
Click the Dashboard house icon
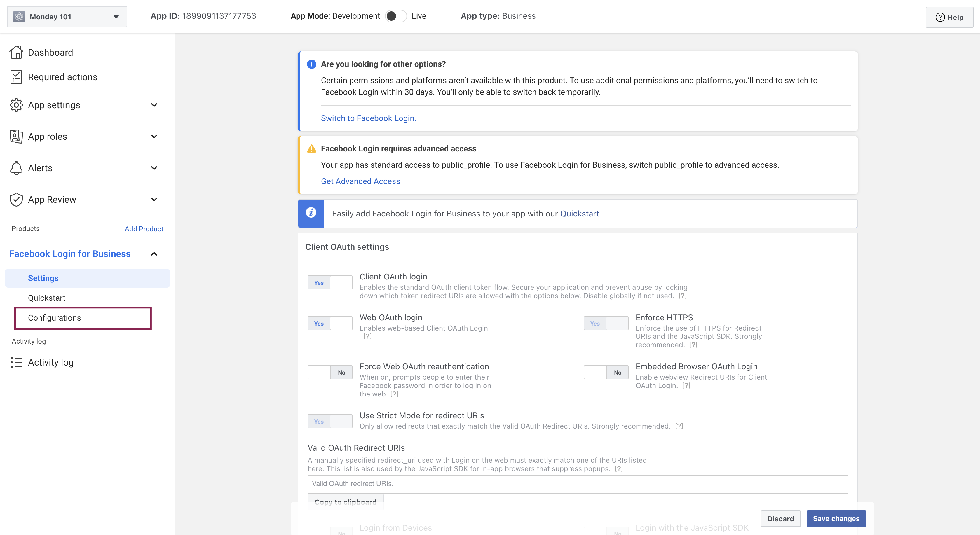coord(16,52)
